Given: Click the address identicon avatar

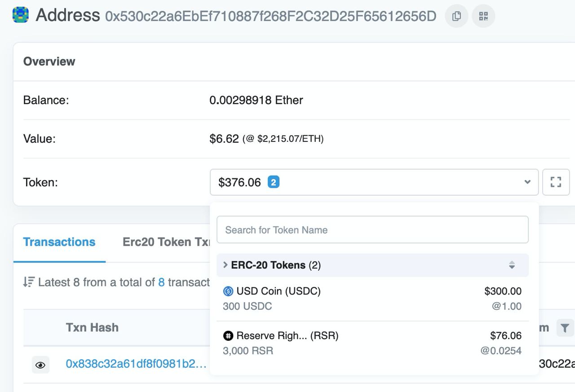Looking at the screenshot, I should [x=21, y=15].
